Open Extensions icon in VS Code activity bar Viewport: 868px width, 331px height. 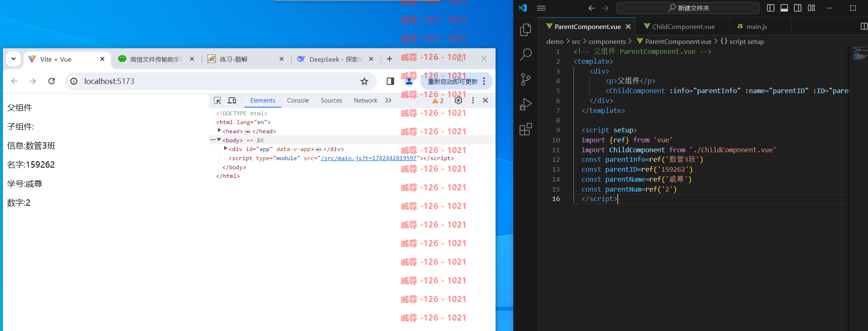coord(526,129)
